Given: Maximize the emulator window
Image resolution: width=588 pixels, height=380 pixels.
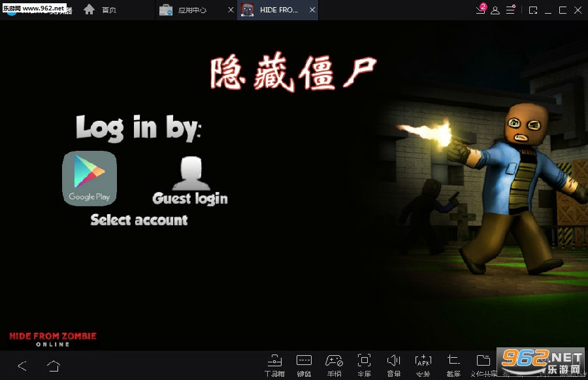Looking at the screenshot, I should 563,10.
